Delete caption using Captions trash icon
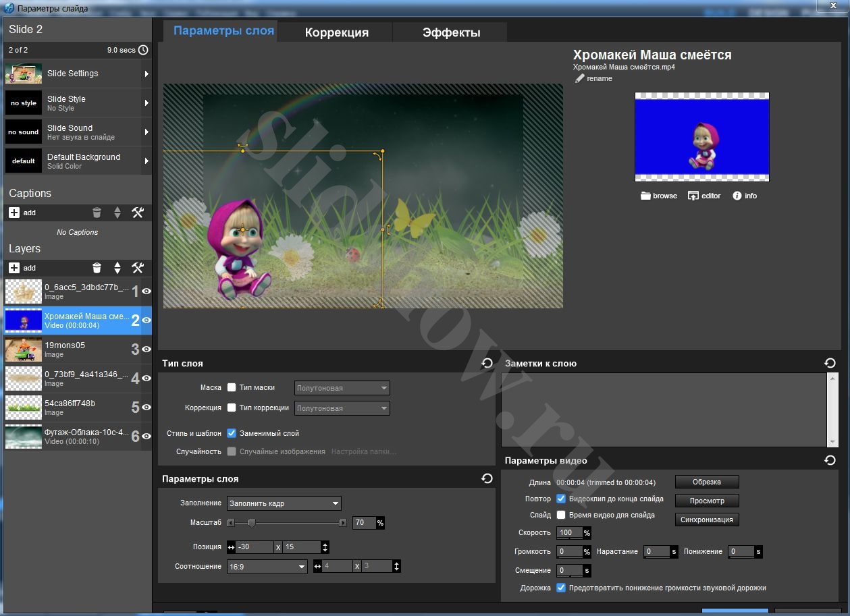The image size is (850, 616). (97, 213)
